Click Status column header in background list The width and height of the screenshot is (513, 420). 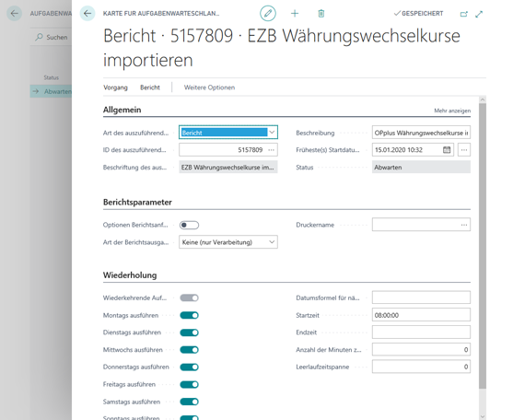coord(51,77)
